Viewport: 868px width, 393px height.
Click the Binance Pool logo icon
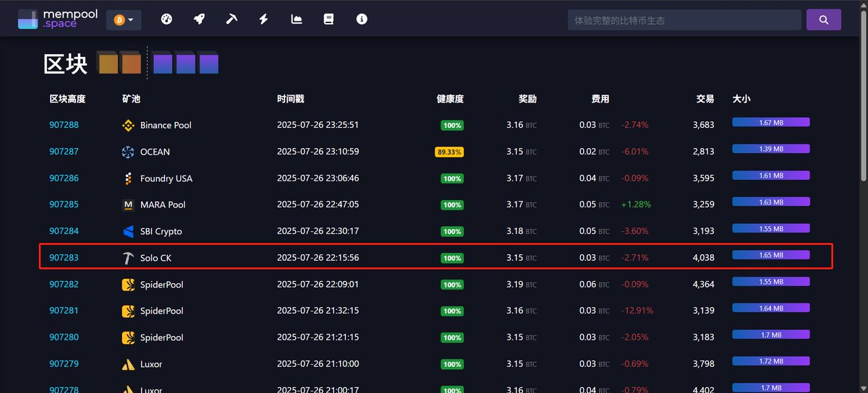pos(128,126)
